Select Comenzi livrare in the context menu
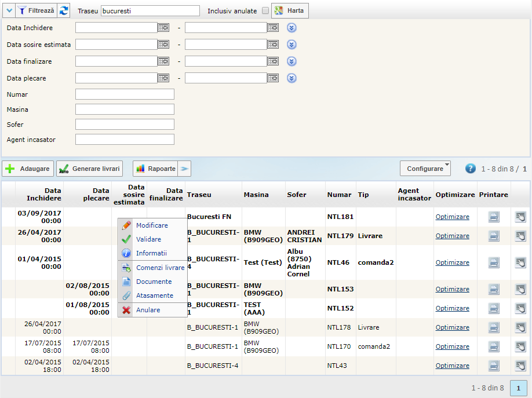This screenshot has width=532, height=398. (160, 268)
